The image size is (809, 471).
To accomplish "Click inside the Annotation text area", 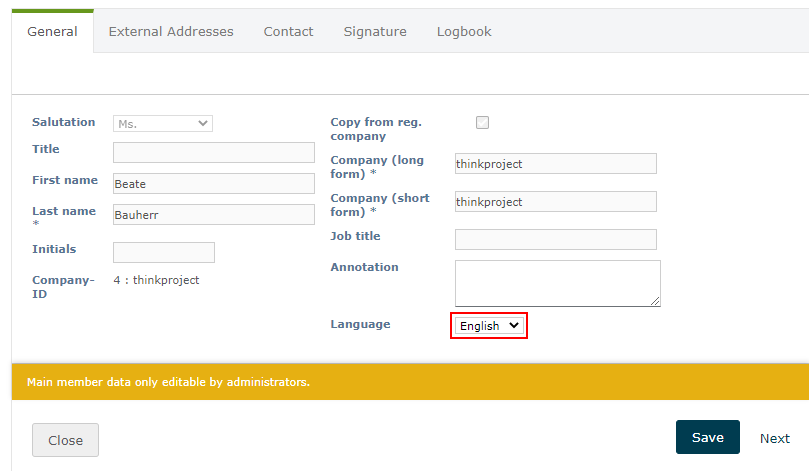I will [557, 283].
